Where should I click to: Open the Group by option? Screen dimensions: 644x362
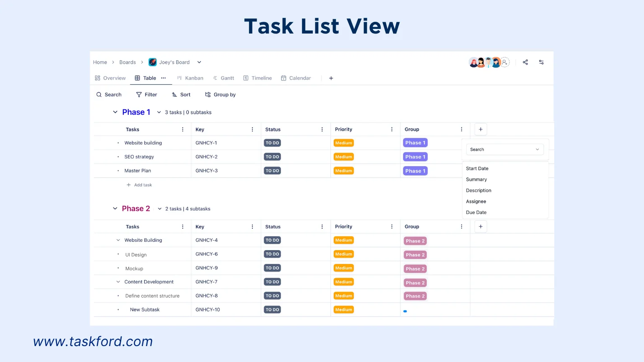[x=220, y=94]
